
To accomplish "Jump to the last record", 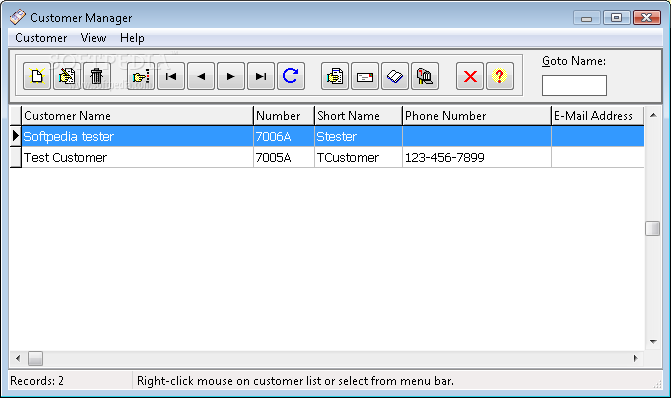I will pos(261,76).
